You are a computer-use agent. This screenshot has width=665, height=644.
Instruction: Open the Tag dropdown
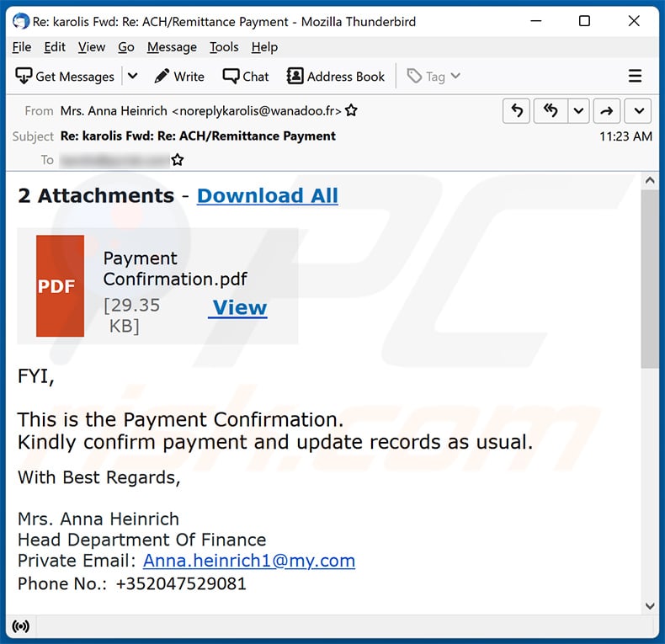pyautogui.click(x=434, y=77)
